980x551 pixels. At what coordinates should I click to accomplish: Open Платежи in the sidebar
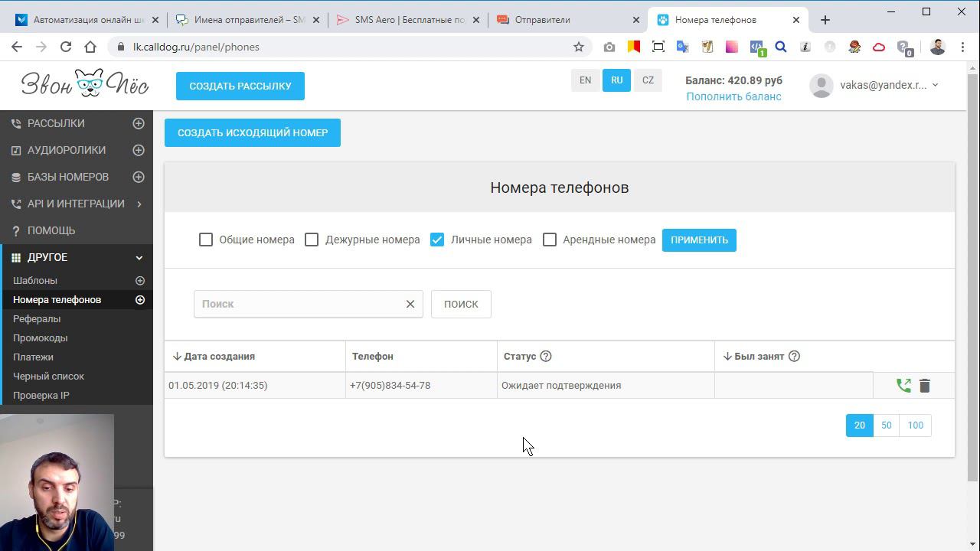click(33, 357)
